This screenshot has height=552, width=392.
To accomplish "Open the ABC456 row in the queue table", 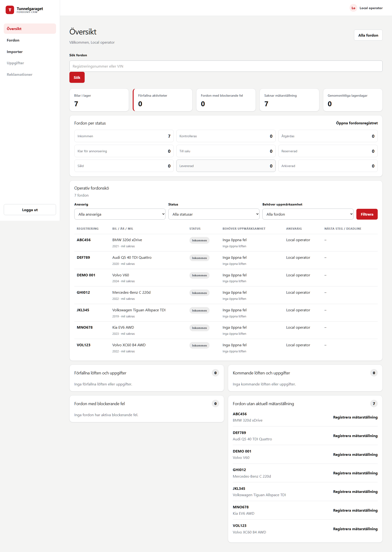I will [226, 243].
